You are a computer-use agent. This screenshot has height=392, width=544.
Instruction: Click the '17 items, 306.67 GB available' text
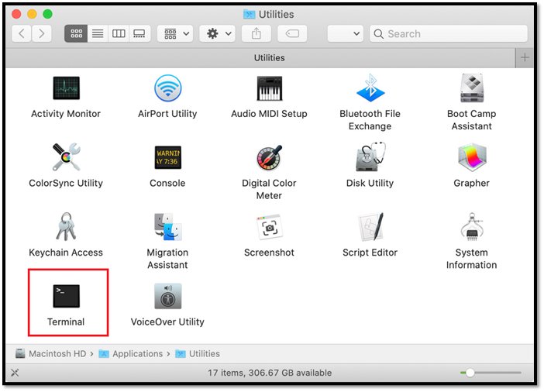point(270,373)
